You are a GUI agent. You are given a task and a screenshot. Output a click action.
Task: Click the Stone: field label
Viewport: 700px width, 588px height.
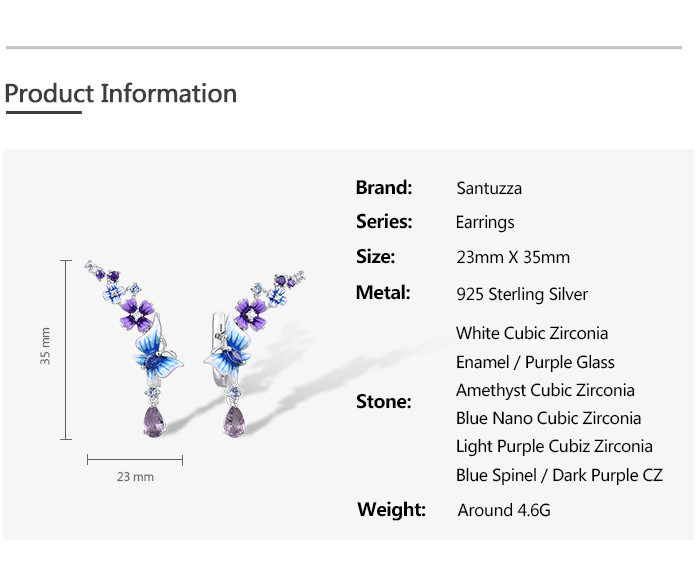[384, 401]
